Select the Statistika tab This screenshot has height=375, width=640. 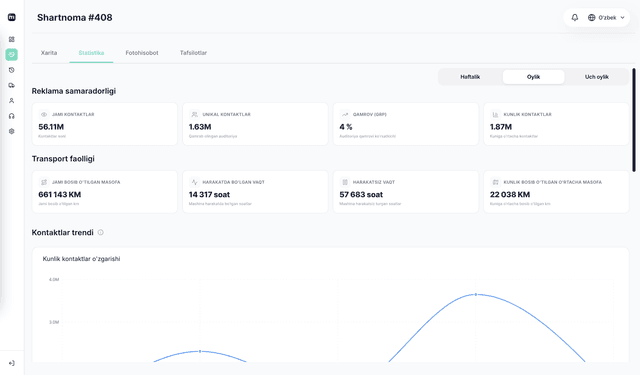click(x=91, y=53)
